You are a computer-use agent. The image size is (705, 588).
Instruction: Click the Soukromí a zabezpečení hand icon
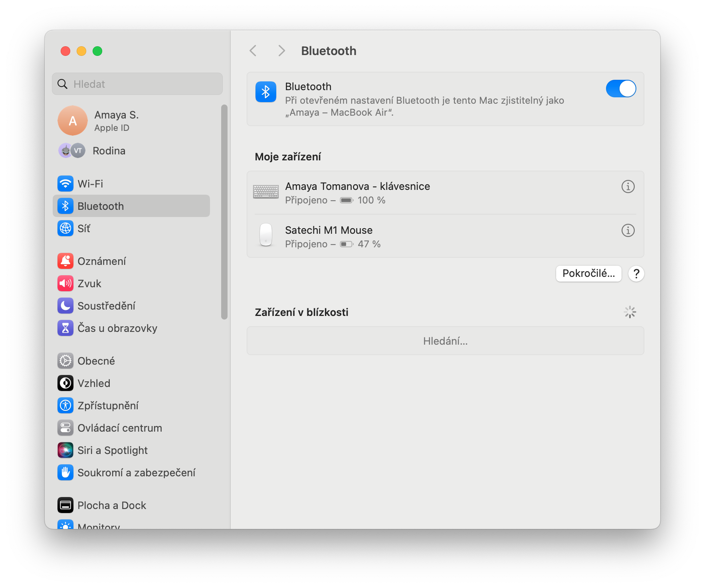pyautogui.click(x=65, y=473)
